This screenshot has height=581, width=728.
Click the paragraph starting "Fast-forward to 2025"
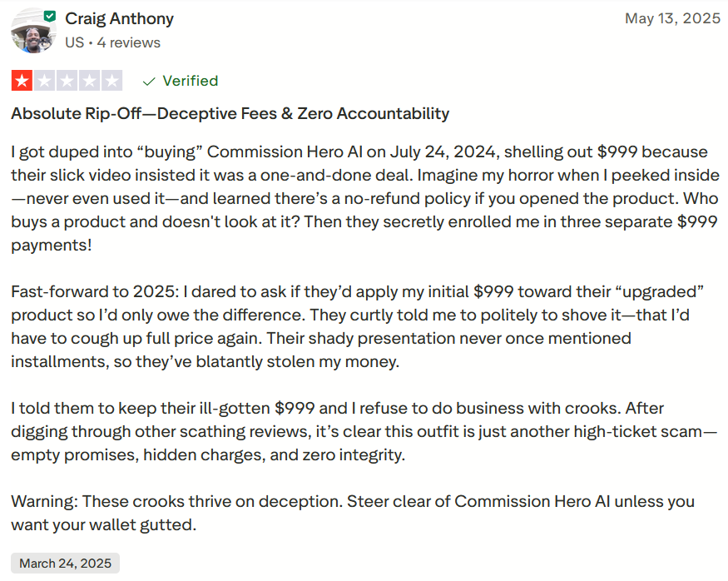coord(359,327)
